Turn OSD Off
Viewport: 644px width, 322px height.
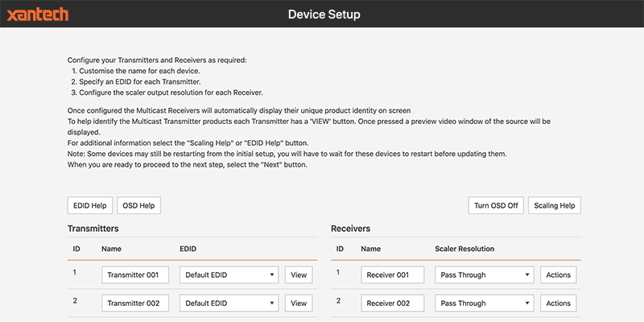[495, 205]
